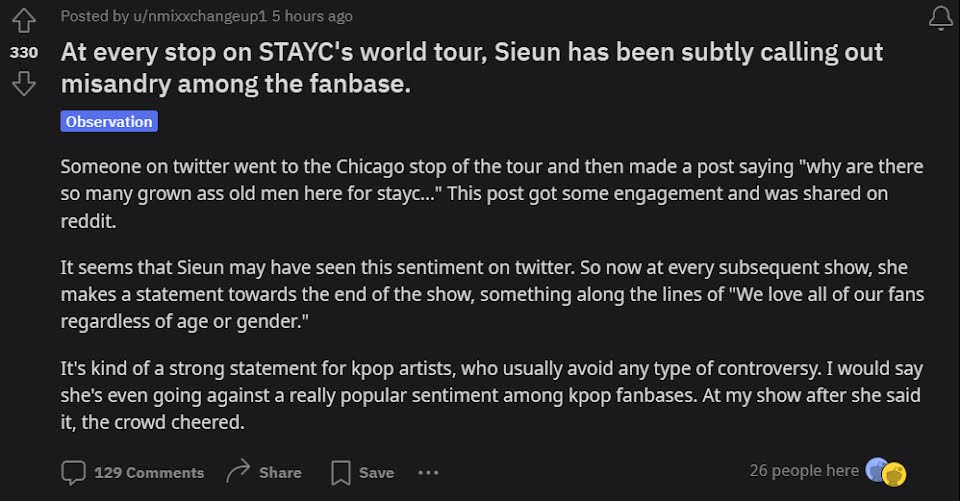Click the 26 people here indicator
The height and width of the screenshot is (501, 960).
[804, 470]
